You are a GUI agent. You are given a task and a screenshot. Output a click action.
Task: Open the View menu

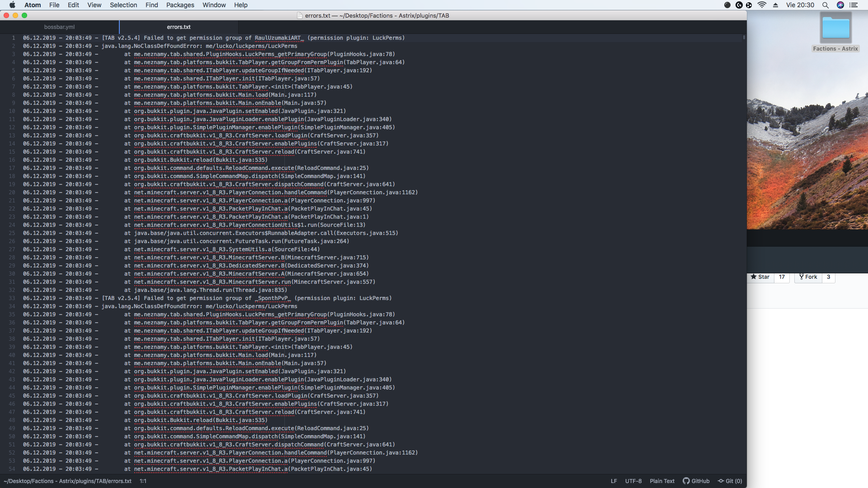(x=94, y=5)
